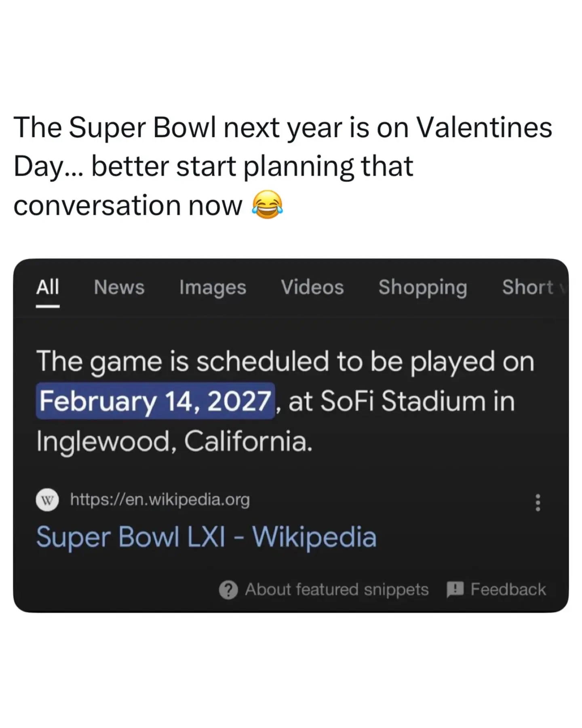Viewport: 582px width, 728px height.
Task: Click the en.wikipedia.org URL text
Action: [x=160, y=500]
